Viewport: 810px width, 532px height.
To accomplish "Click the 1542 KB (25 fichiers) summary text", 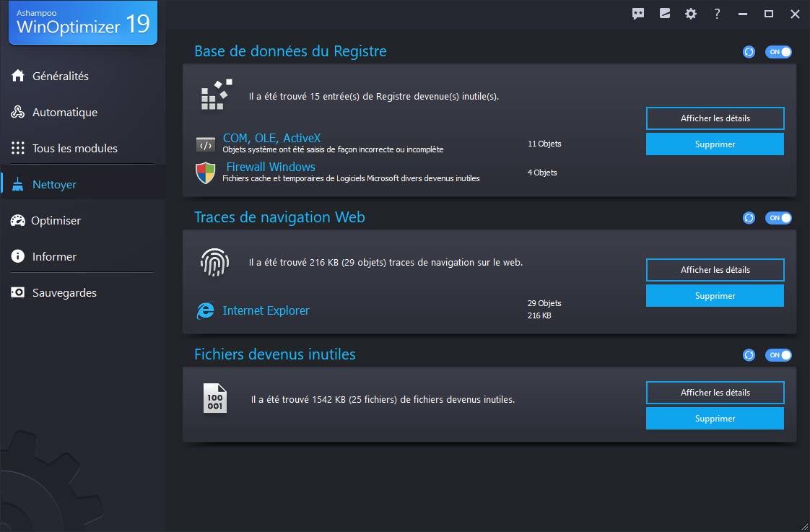I will click(x=383, y=399).
